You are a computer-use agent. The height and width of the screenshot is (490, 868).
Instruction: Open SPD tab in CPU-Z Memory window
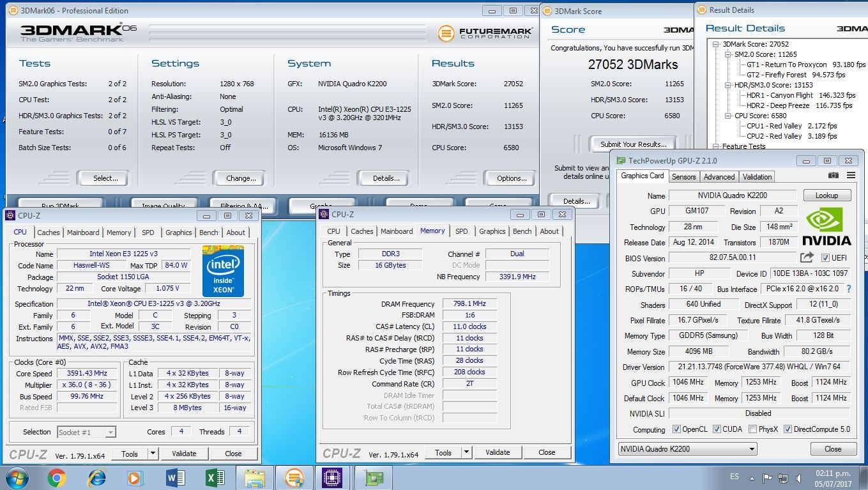(461, 231)
